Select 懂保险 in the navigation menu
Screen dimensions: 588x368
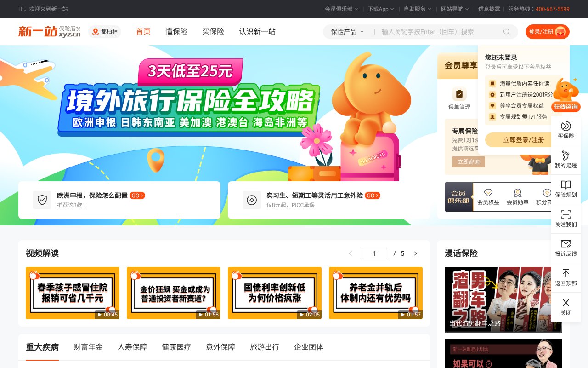(x=176, y=32)
